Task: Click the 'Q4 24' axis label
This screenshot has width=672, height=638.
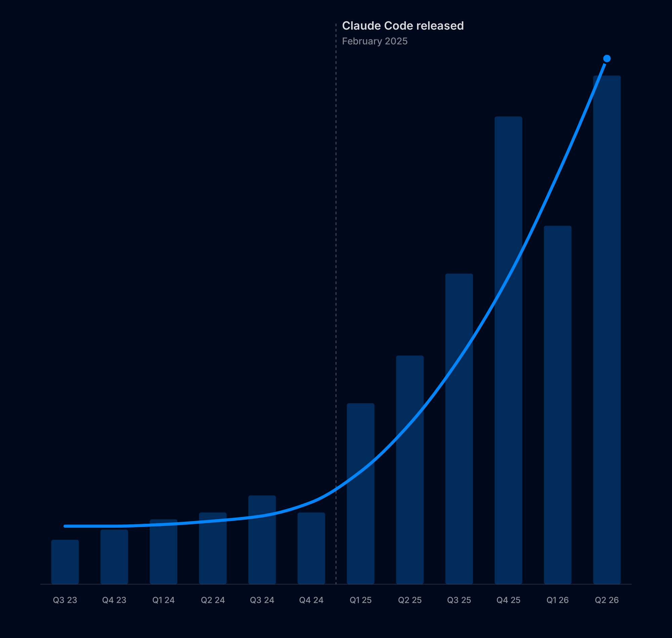Action: (311, 600)
